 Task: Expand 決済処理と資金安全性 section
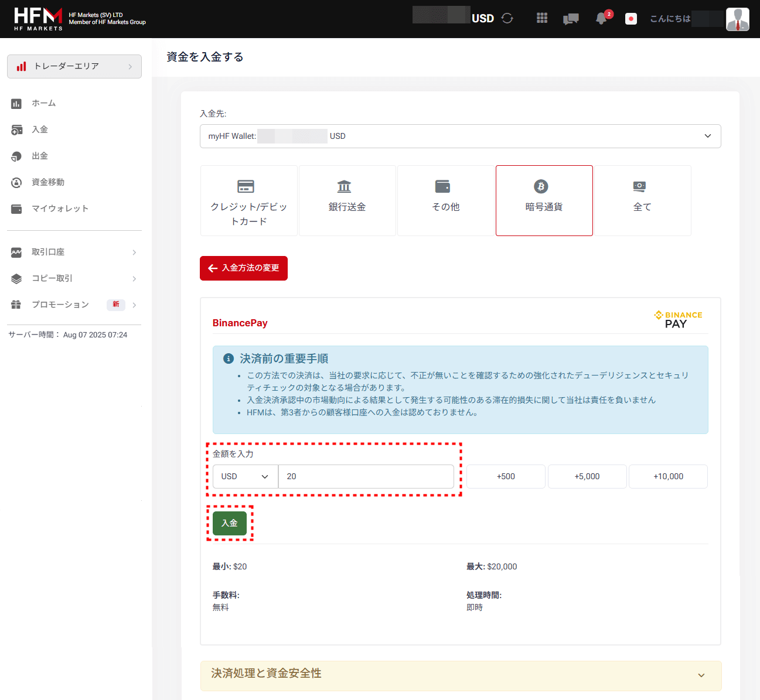(x=461, y=676)
